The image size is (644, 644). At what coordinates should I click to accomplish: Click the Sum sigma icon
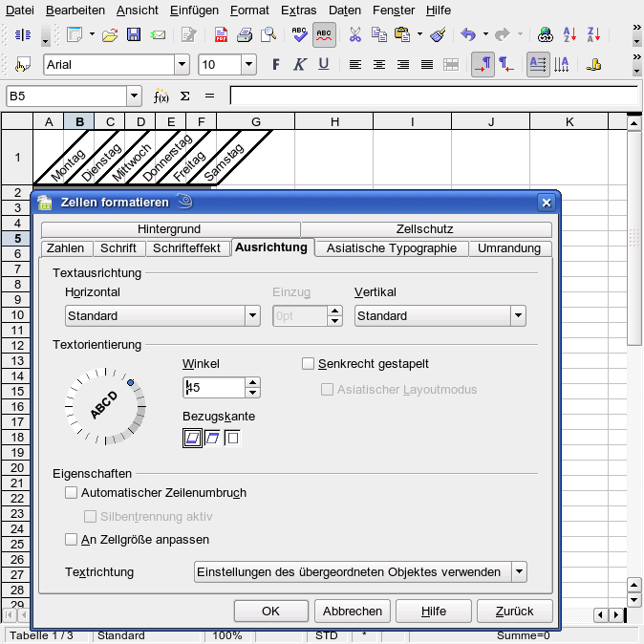[185, 97]
